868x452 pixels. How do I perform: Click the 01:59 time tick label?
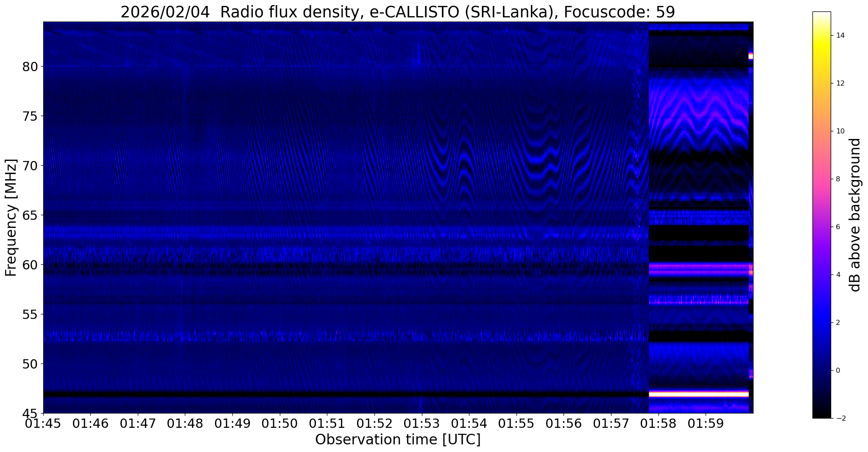tap(705, 423)
